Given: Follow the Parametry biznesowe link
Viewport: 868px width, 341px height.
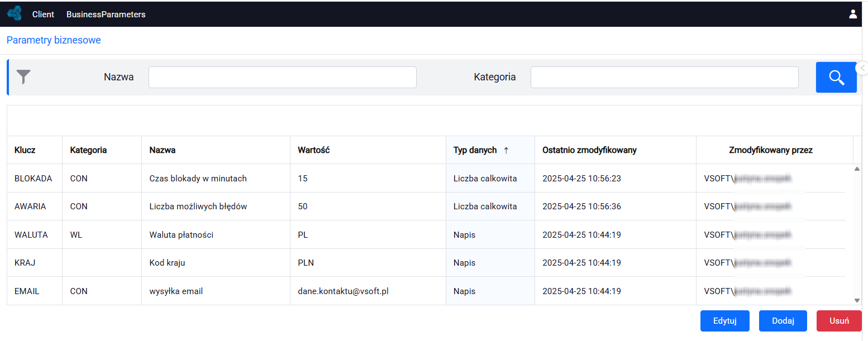Looking at the screenshot, I should (54, 40).
